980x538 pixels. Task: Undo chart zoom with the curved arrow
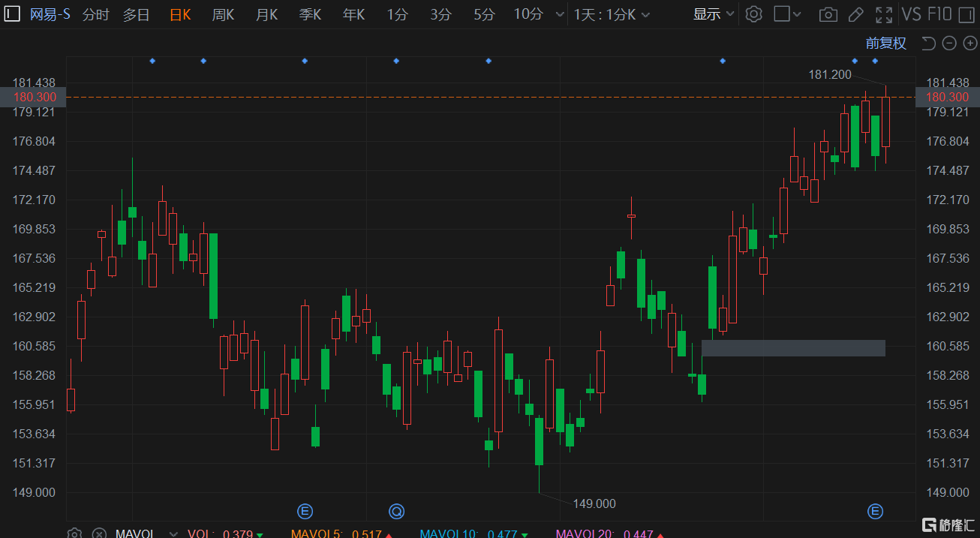tap(929, 44)
